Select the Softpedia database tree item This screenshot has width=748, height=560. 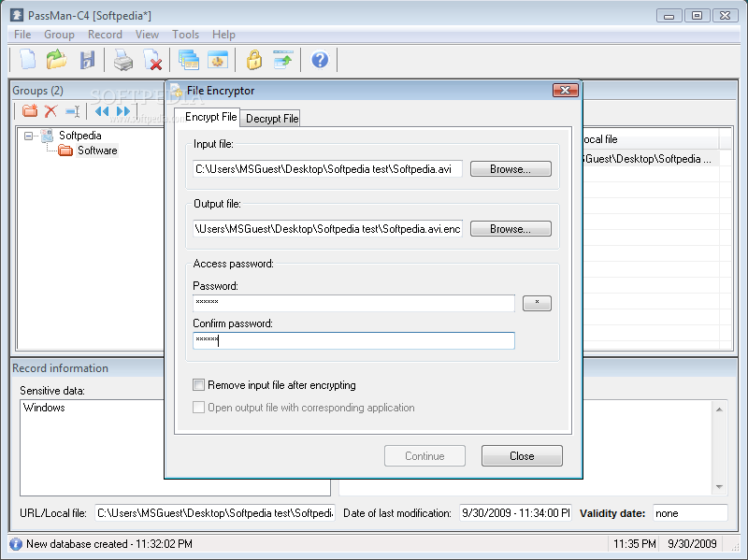point(79,136)
